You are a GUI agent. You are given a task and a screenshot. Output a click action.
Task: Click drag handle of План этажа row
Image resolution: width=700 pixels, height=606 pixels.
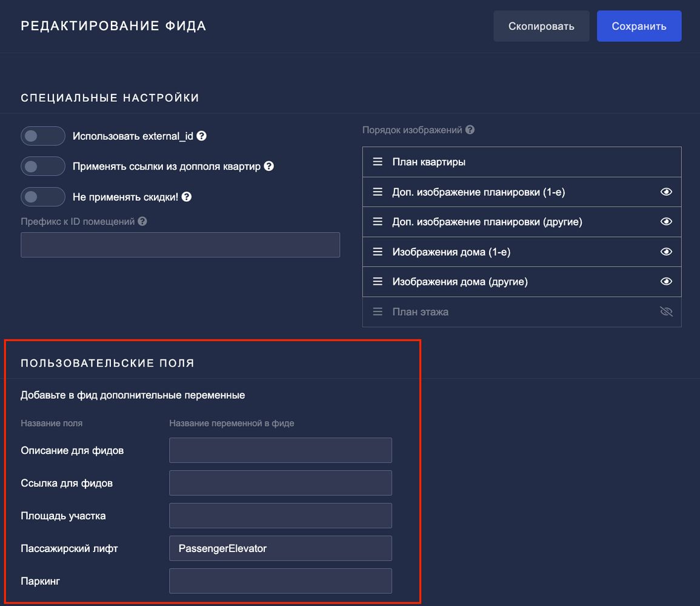[x=378, y=311]
